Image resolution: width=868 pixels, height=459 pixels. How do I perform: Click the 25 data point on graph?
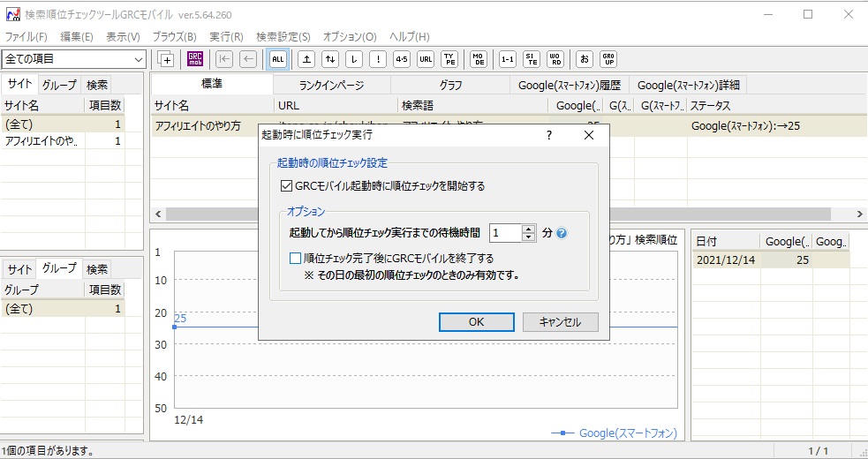click(x=175, y=327)
